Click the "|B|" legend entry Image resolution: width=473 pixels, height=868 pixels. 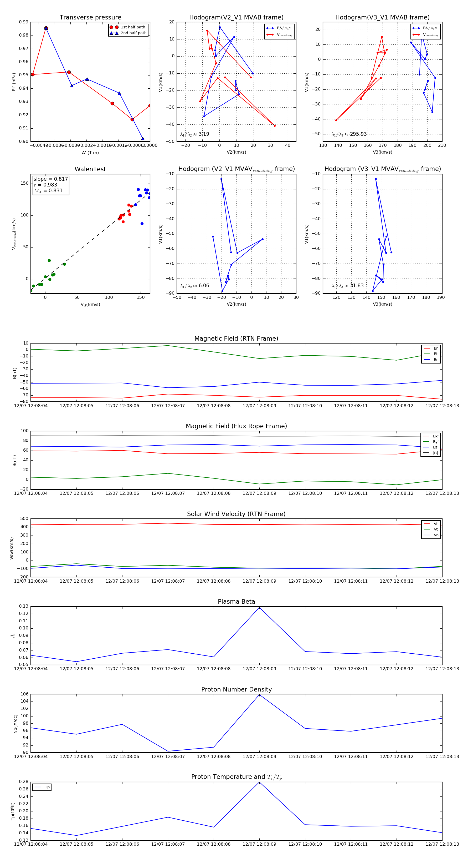coord(431,453)
